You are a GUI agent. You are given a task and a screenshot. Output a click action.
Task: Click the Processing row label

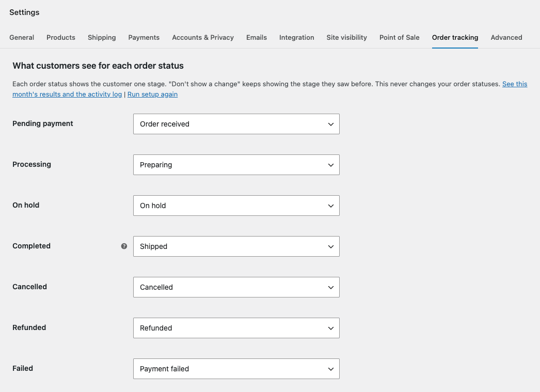click(x=31, y=164)
